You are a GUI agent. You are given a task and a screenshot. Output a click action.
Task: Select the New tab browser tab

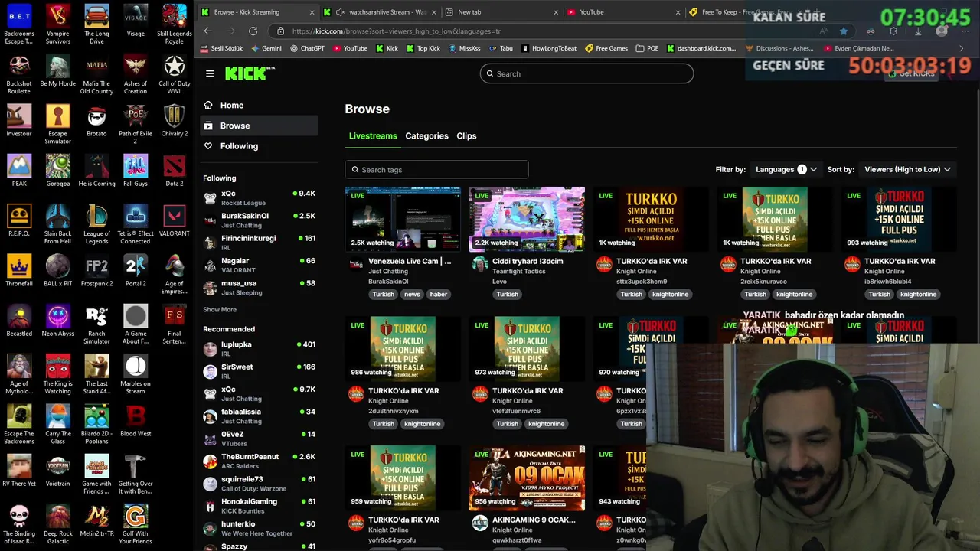(501, 12)
